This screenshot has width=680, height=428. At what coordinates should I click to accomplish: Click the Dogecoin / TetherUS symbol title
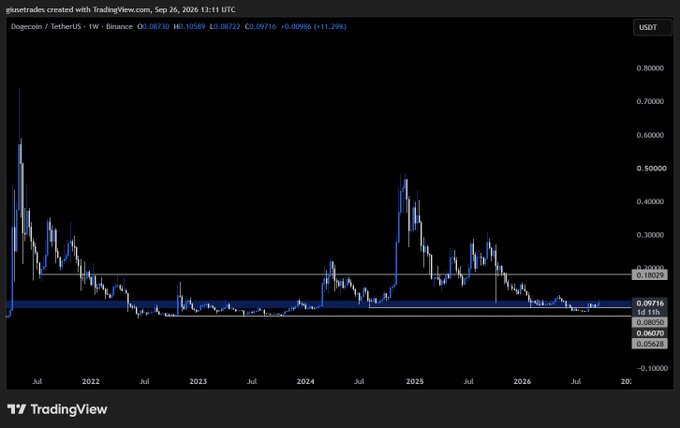point(48,26)
